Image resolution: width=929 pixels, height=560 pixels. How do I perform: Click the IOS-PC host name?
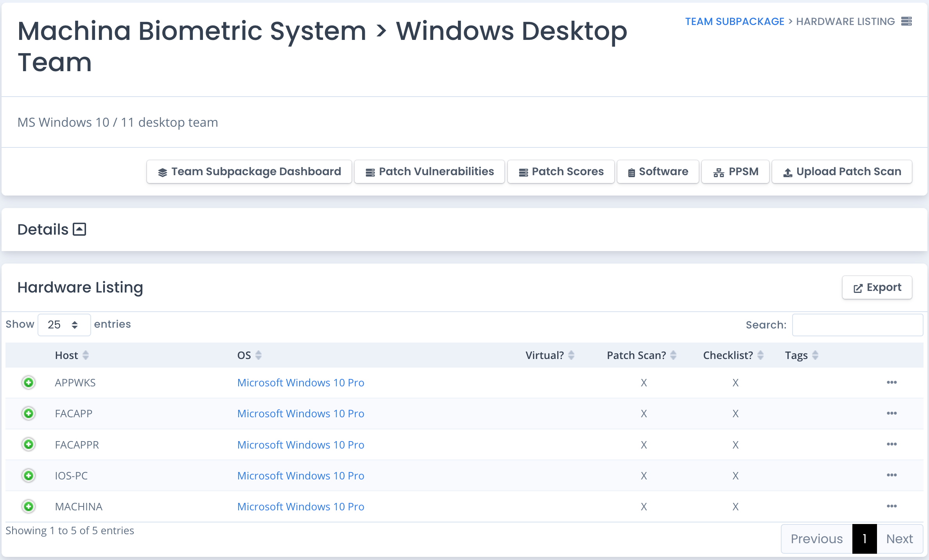tap(71, 476)
